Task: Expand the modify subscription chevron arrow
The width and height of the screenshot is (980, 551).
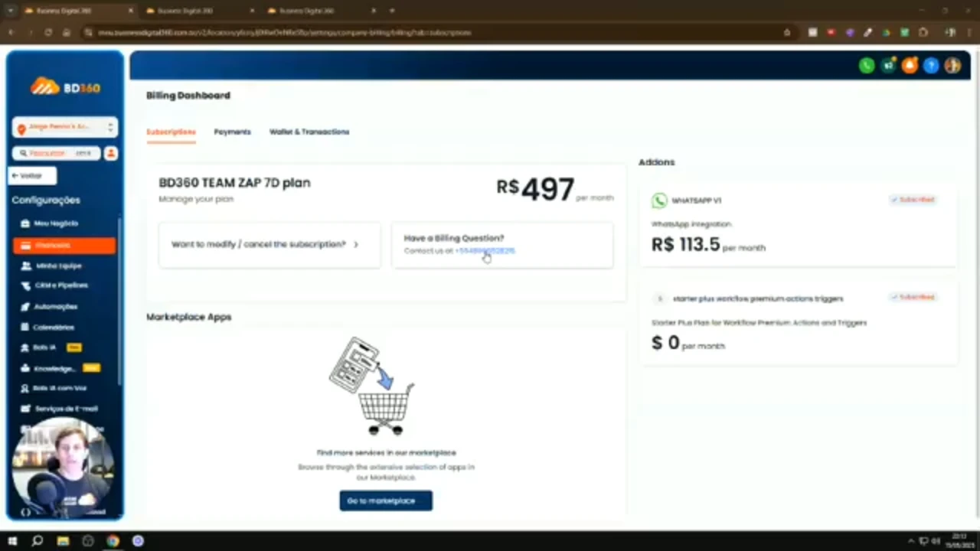Action: (356, 245)
